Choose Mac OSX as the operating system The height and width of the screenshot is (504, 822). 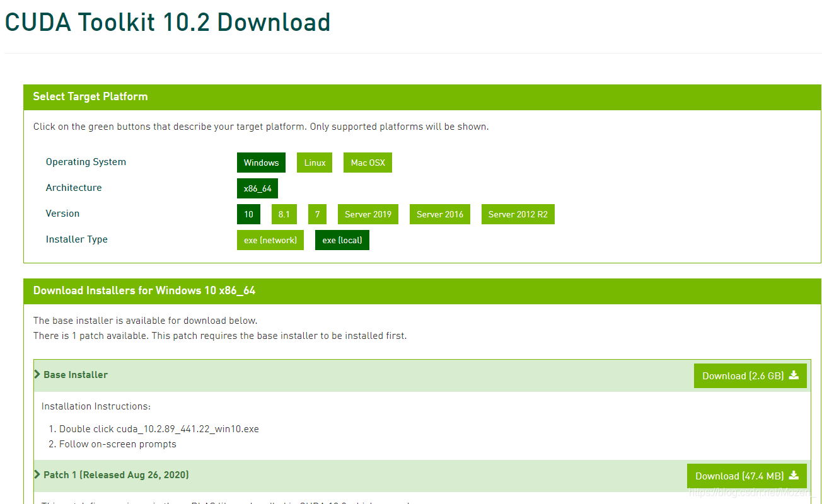tap(368, 163)
